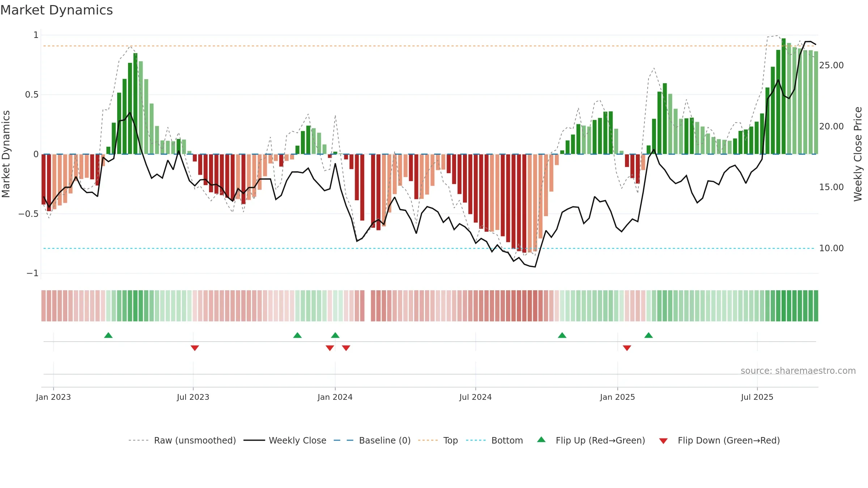Screen dimensions: 868x488
Task: Click the Jan 2023 x-axis label
Action: coord(53,397)
